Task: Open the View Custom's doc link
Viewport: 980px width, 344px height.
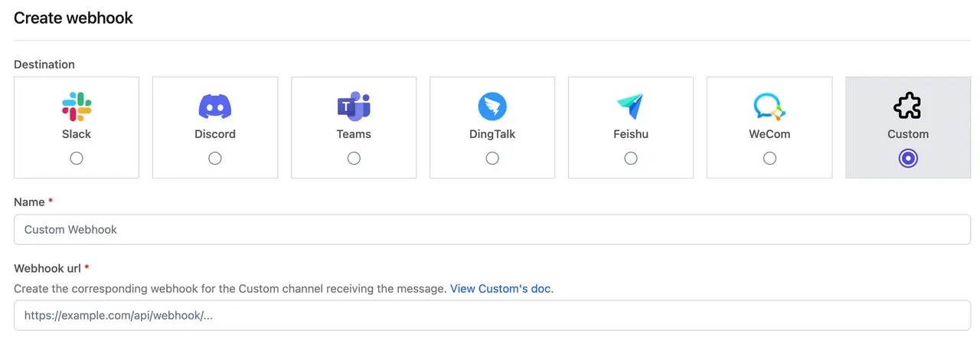Action: click(x=501, y=289)
